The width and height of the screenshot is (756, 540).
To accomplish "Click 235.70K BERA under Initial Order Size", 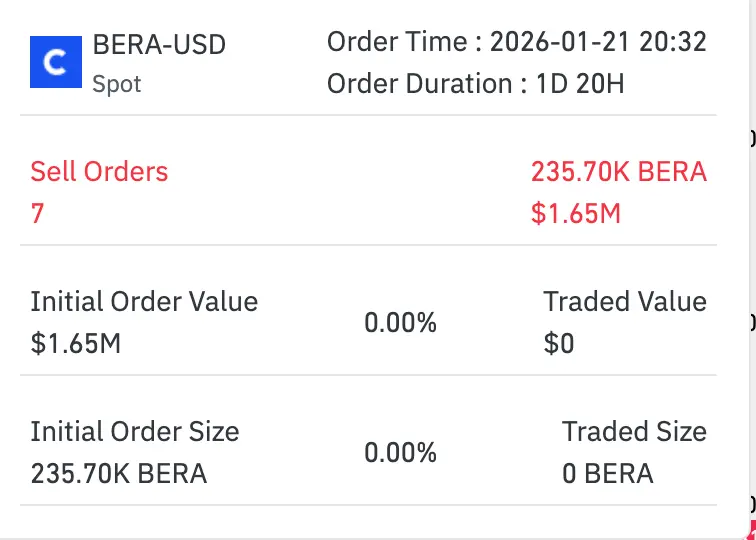I will (x=119, y=473).
